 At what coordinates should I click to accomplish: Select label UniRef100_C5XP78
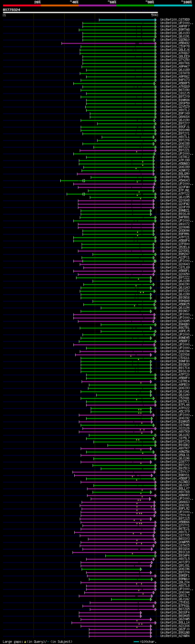click(175, 47)
